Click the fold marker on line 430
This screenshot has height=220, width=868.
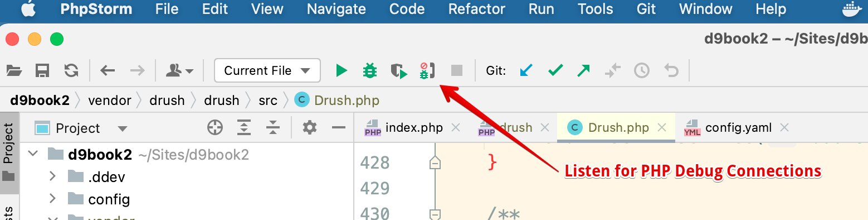point(435,214)
